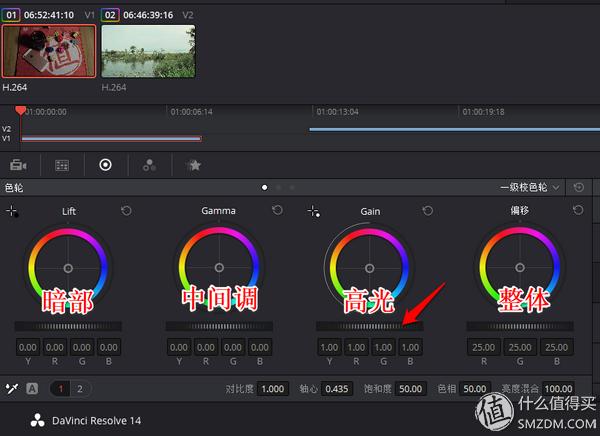Click the Lift B value field

(x=109, y=347)
